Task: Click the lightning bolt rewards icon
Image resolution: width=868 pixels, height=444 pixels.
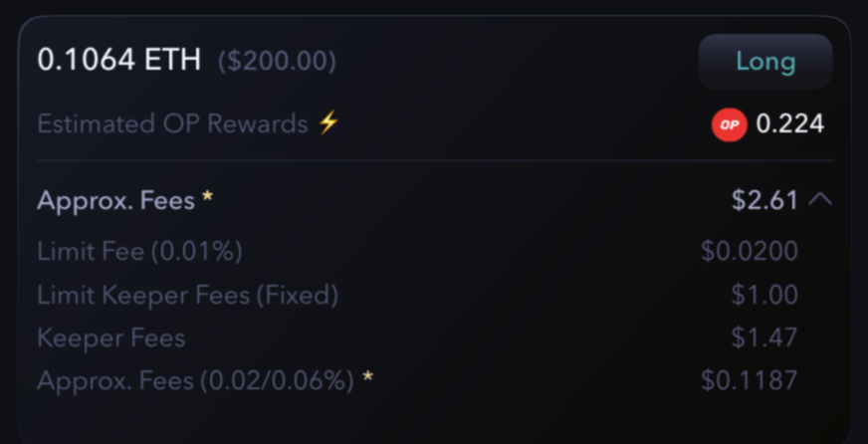Action: coord(328,123)
